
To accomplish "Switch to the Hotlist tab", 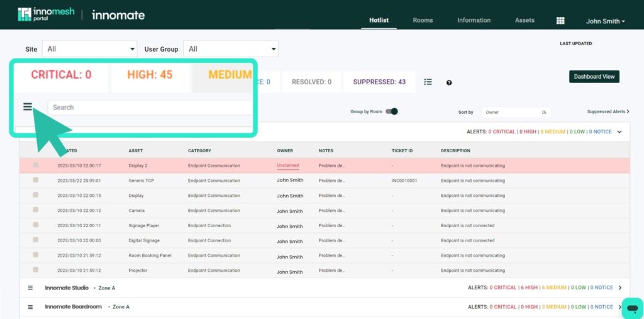I will [x=379, y=20].
